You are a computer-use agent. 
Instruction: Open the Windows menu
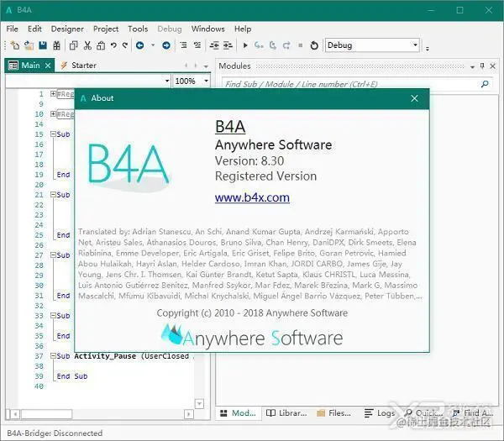pyautogui.click(x=208, y=29)
